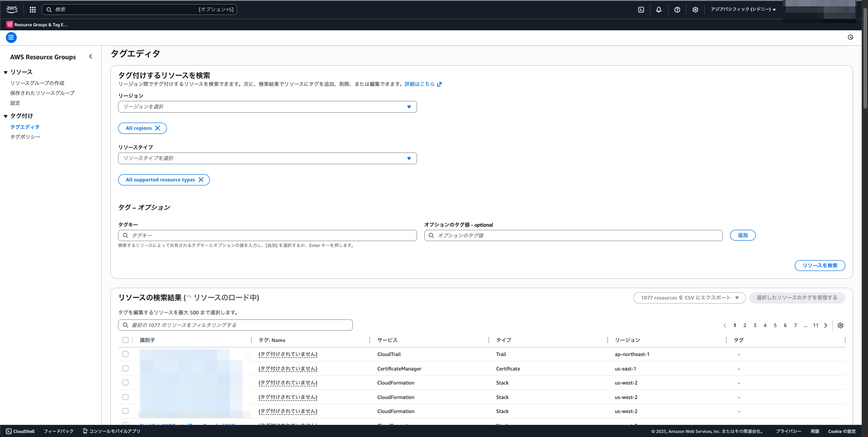Open the region selection dropdown

(x=267, y=107)
